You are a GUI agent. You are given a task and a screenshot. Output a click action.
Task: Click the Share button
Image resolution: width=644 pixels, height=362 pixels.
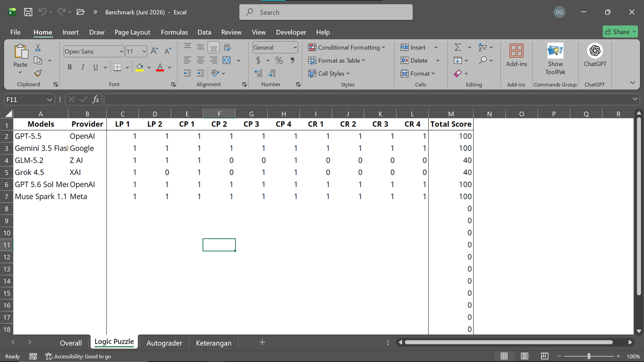click(621, 32)
